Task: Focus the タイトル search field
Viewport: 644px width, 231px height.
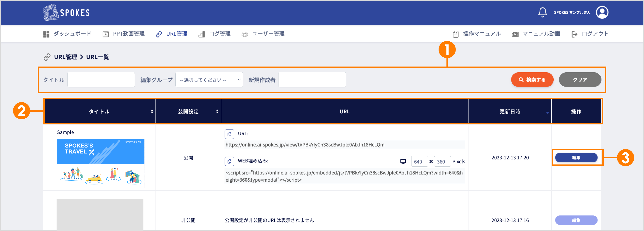Action: pyautogui.click(x=101, y=80)
